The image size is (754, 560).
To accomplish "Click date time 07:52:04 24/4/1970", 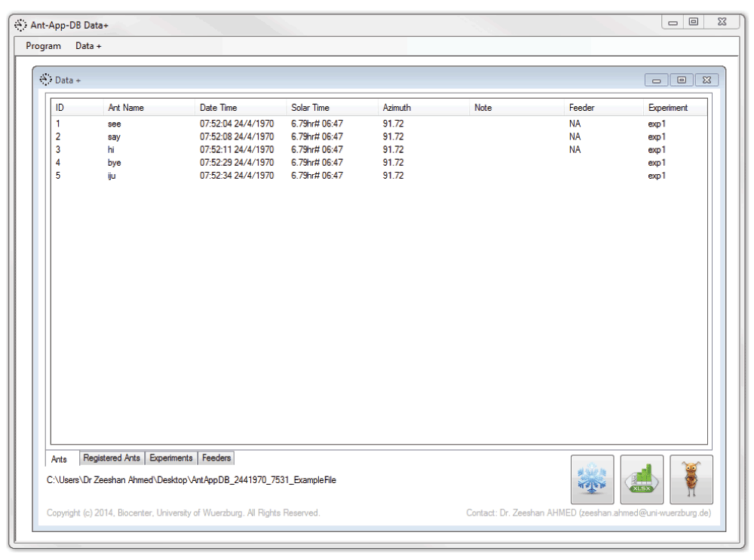I will point(237,124).
